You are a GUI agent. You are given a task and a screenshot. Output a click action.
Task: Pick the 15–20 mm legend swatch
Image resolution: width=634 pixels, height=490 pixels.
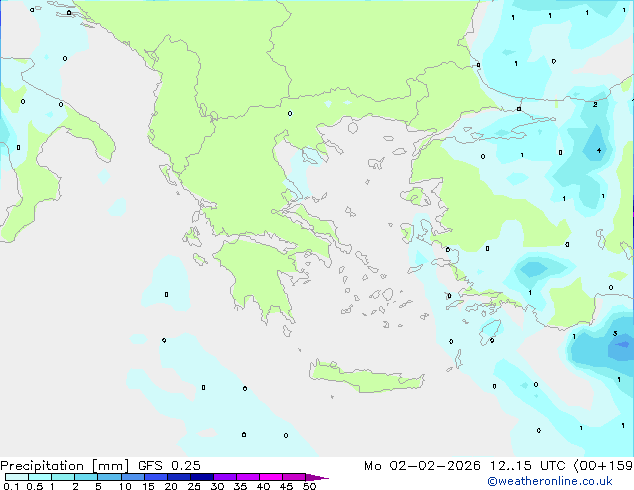(155, 477)
